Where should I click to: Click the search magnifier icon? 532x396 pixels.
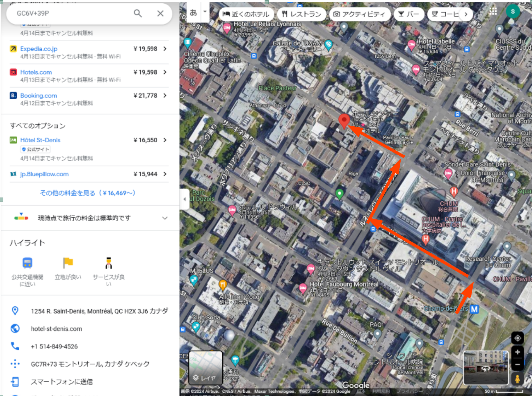[138, 13]
